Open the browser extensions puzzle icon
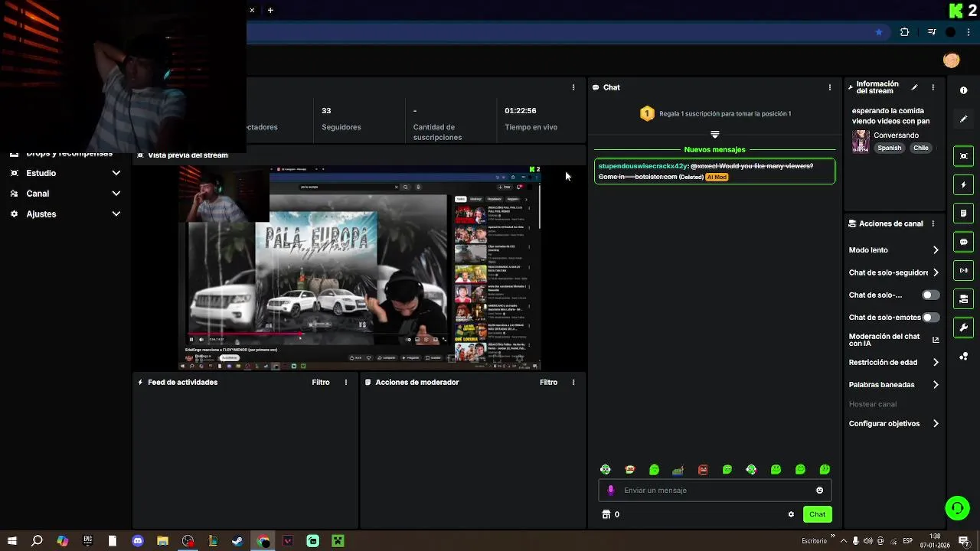 click(x=904, y=32)
